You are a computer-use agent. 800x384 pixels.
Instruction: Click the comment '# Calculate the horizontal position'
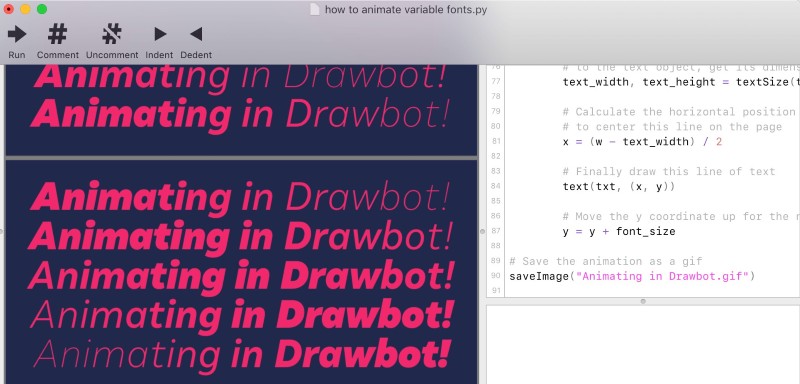[x=679, y=112]
